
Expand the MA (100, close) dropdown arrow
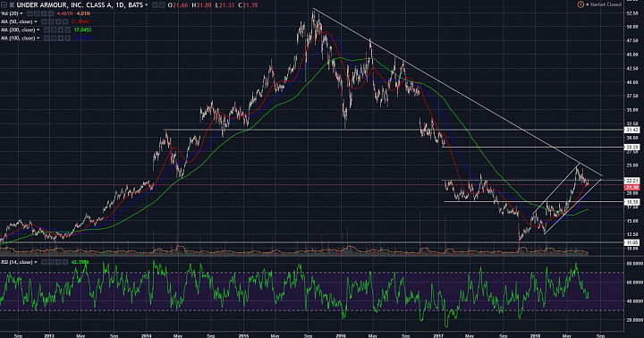click(x=38, y=38)
